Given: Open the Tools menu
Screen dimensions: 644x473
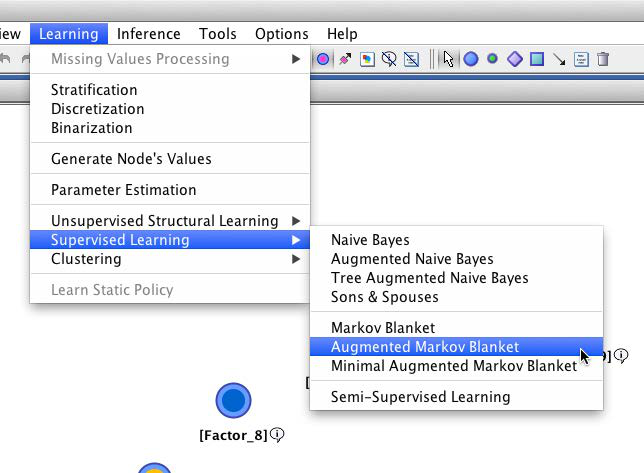Looking at the screenshot, I should [218, 34].
